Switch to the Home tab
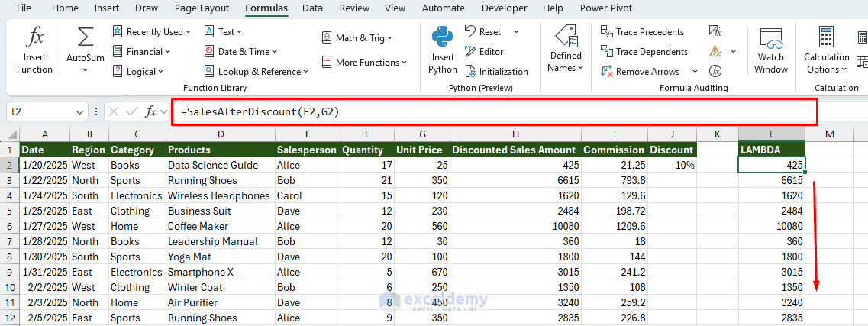Image resolution: width=868 pixels, height=326 pixels. tap(65, 8)
